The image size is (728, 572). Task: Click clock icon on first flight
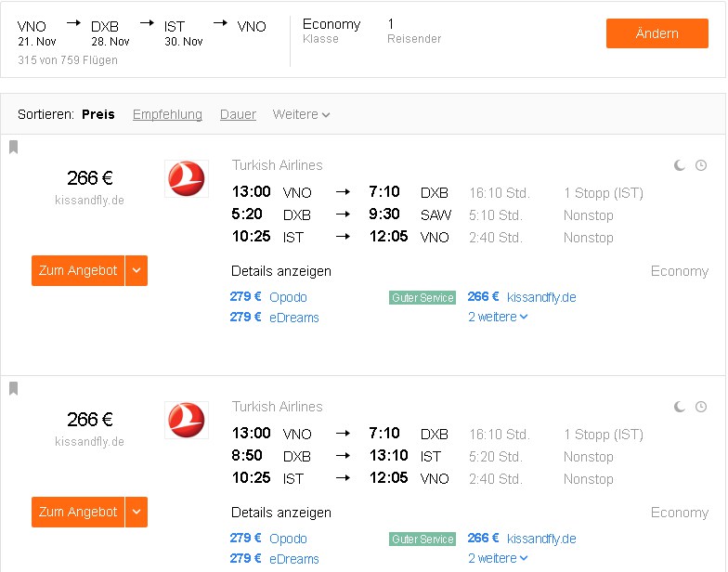tap(701, 165)
